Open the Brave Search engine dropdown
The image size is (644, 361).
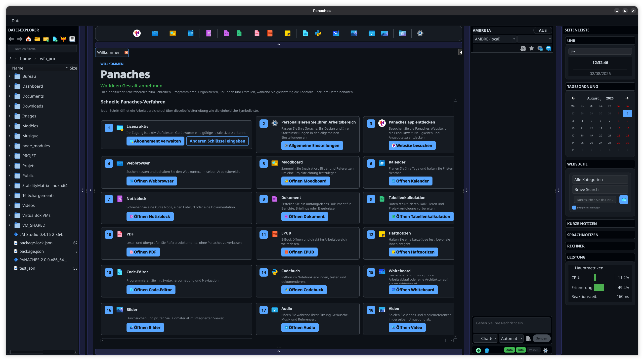point(600,189)
